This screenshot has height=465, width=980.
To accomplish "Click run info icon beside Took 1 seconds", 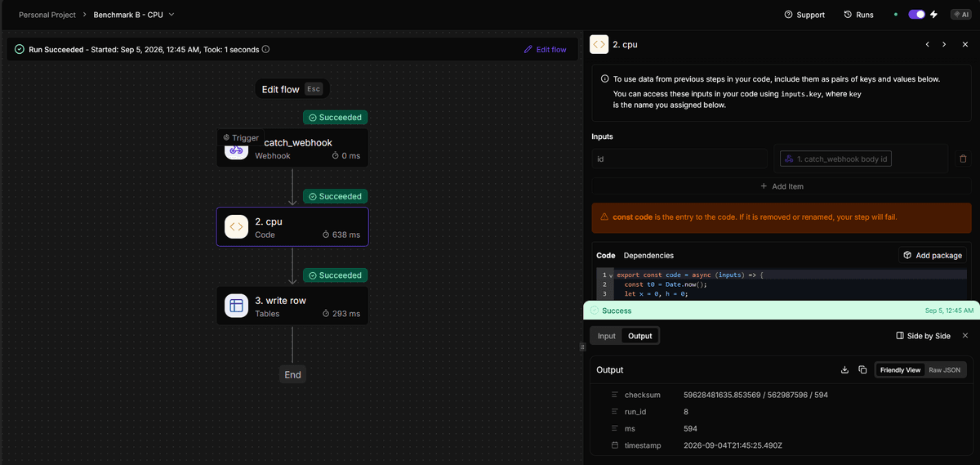I will pyautogui.click(x=266, y=49).
